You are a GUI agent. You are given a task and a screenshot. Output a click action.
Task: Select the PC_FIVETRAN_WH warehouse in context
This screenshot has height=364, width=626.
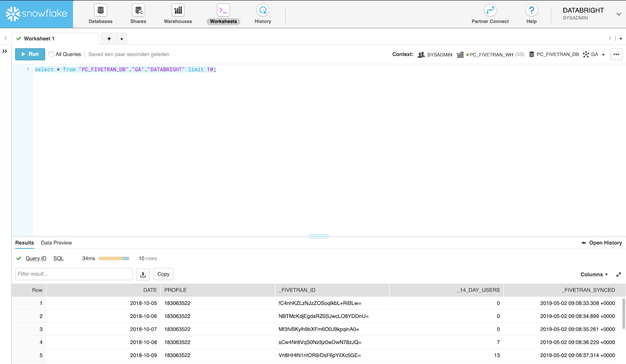(491, 55)
